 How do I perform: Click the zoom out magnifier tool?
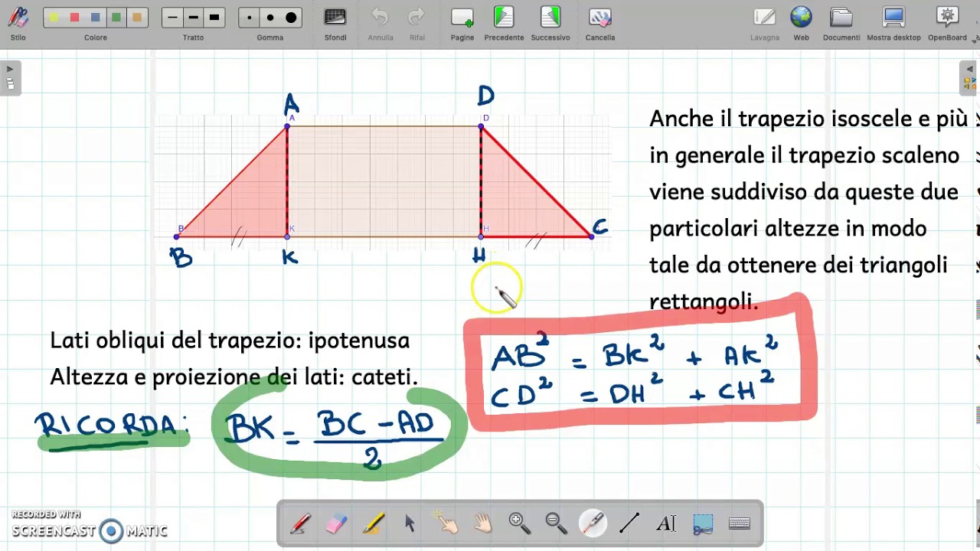pos(556,523)
